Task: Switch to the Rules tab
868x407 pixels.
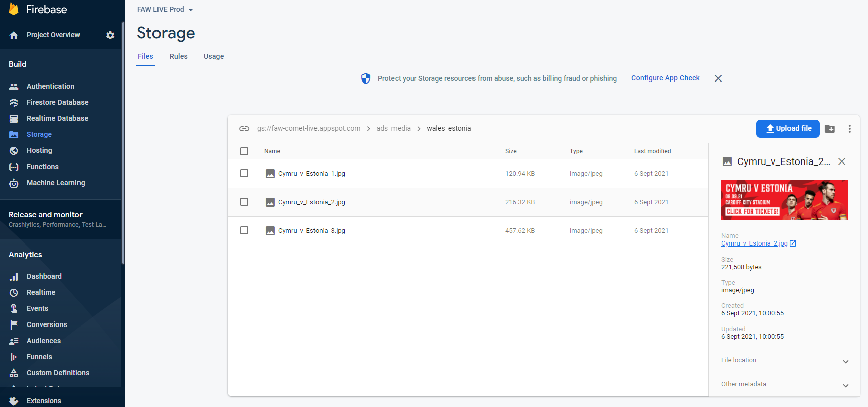Action: tap(178, 56)
